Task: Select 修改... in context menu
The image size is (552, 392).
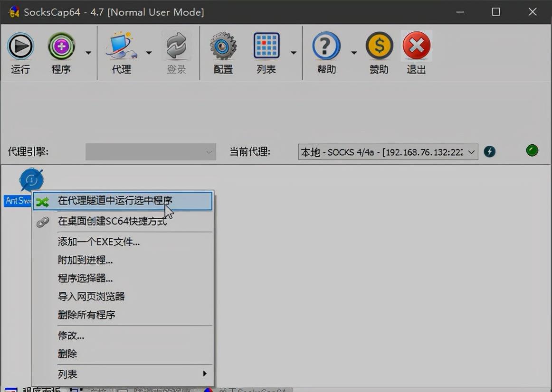Action: tap(123, 336)
